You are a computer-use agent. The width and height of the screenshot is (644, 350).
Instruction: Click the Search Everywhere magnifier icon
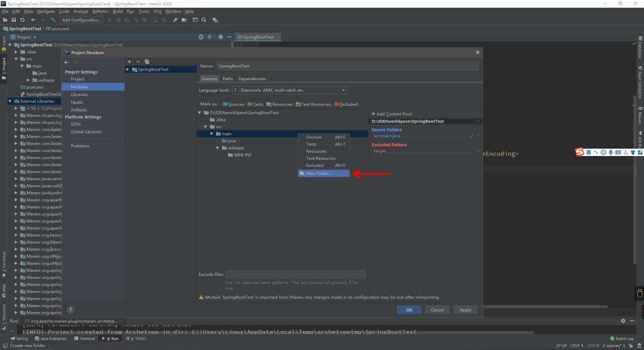click(204, 20)
